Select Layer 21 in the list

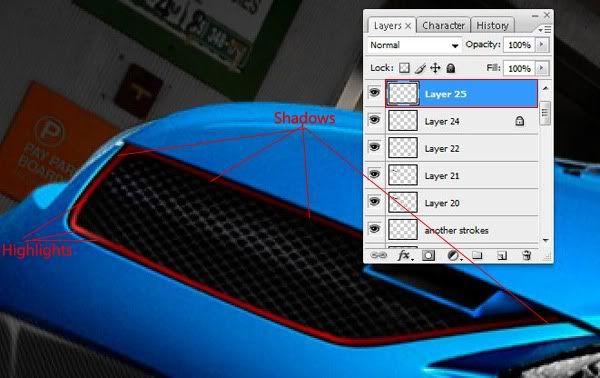click(x=461, y=175)
